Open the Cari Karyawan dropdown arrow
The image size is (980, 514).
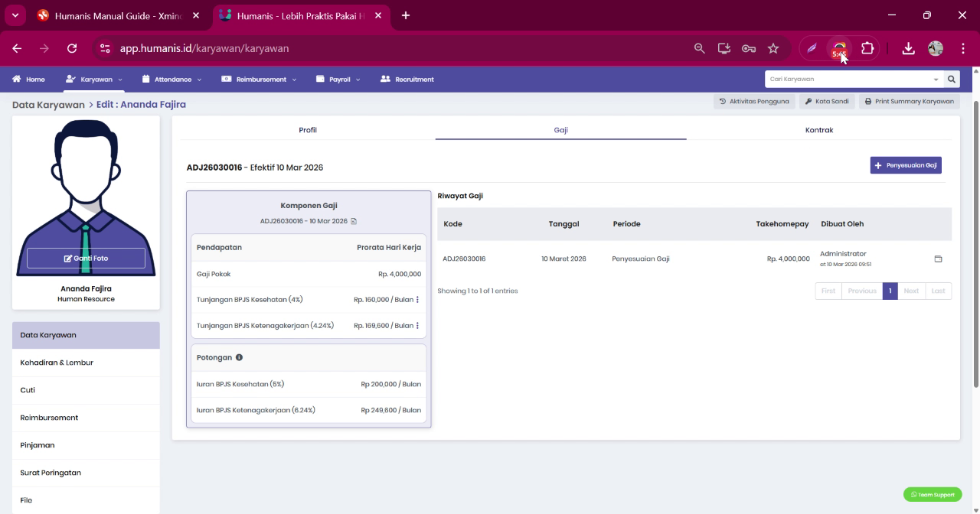[x=936, y=80]
